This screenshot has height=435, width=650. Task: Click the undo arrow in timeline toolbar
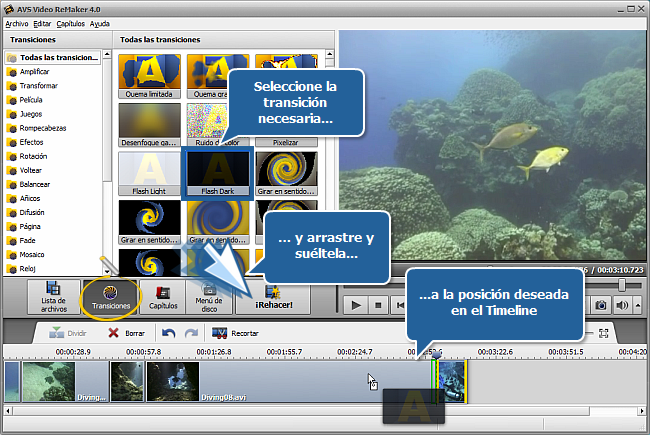(x=169, y=332)
